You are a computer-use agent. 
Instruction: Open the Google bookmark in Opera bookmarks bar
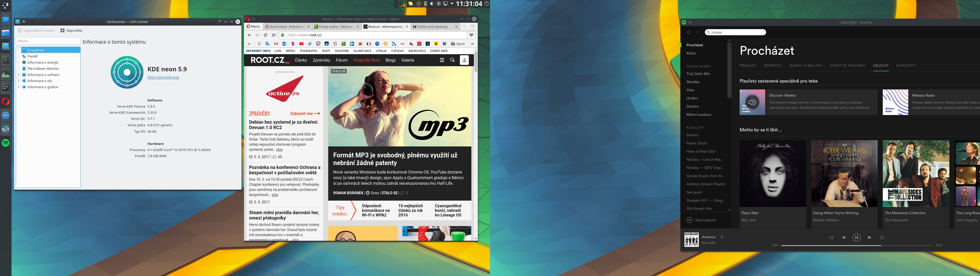259,44
